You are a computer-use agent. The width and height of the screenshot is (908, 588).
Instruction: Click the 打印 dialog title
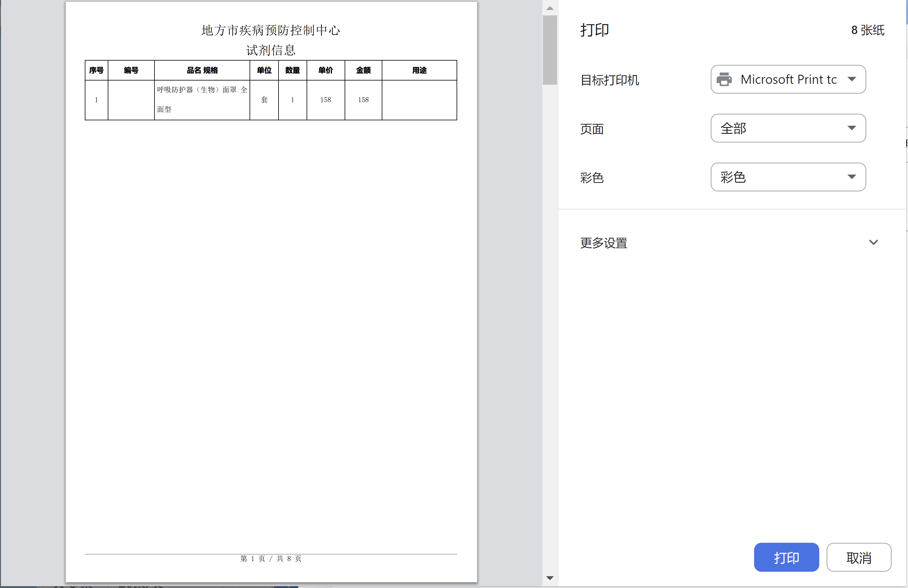[594, 30]
